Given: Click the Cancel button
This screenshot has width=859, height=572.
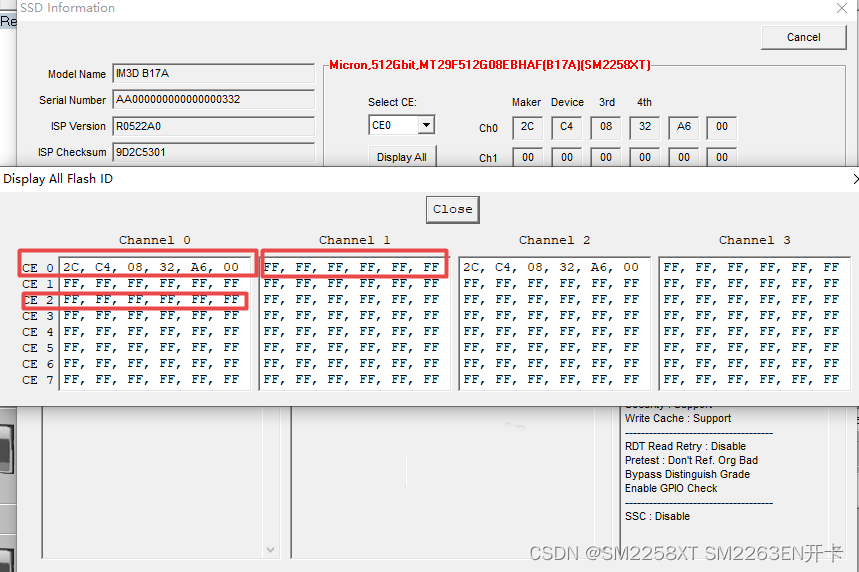Looking at the screenshot, I should (x=804, y=37).
